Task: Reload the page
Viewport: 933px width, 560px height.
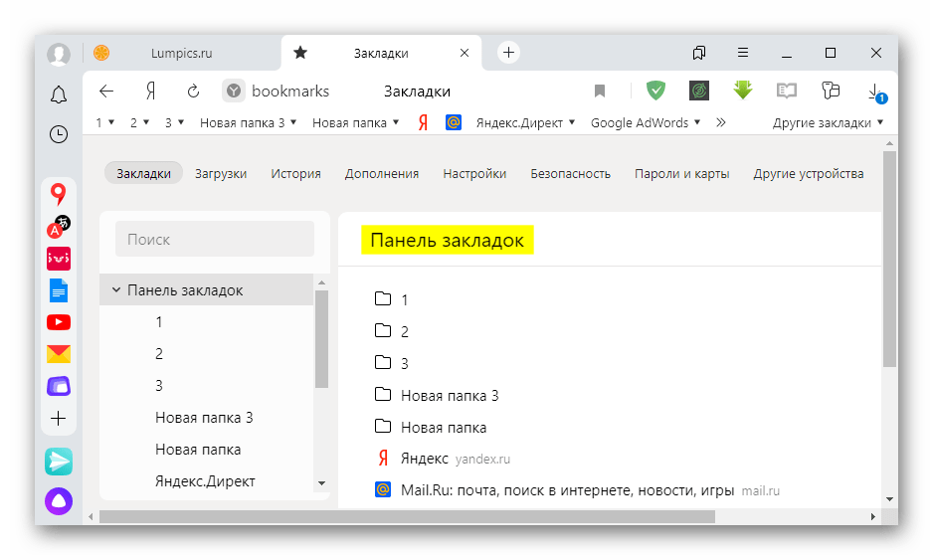Action: click(193, 92)
